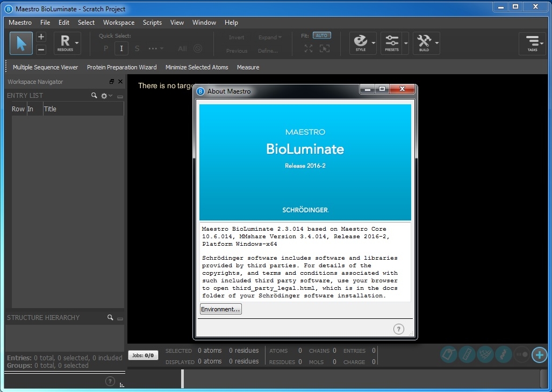
Task: Quick select S (solvent)
Action: click(x=137, y=48)
